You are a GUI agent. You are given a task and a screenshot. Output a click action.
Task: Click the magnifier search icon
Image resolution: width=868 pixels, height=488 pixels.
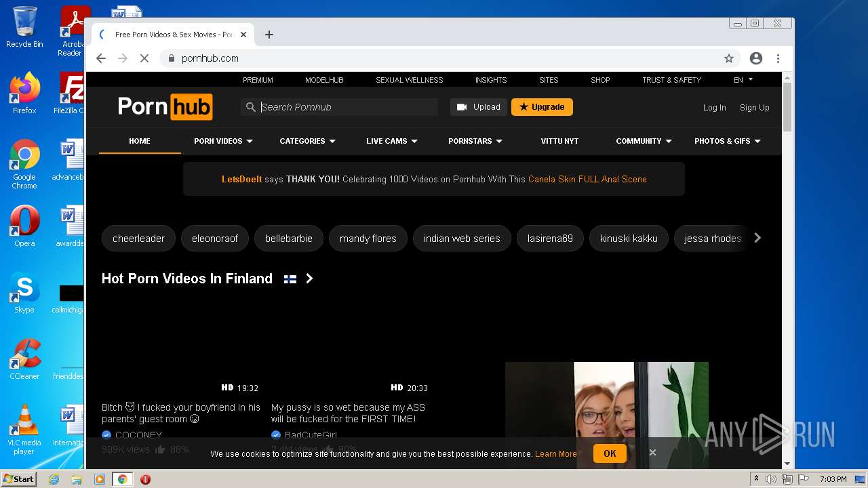pyautogui.click(x=250, y=107)
